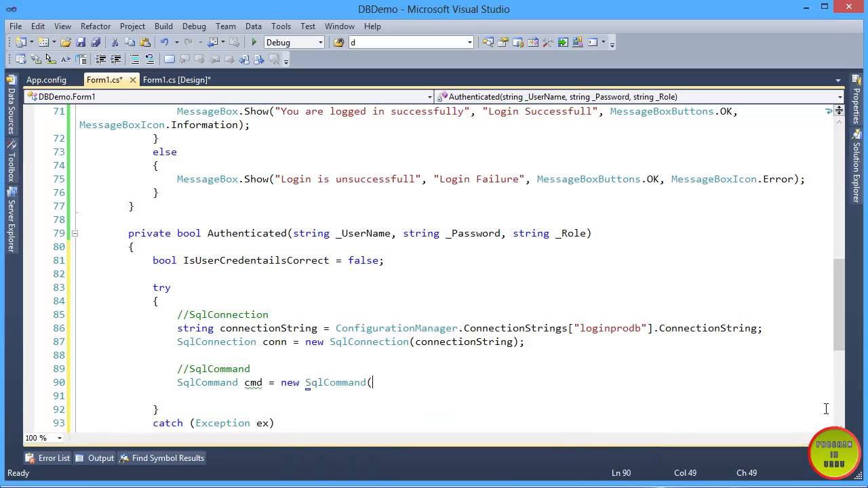Open the zoom level 100 % dropdown
This screenshot has height=488, width=868.
pyautogui.click(x=59, y=438)
